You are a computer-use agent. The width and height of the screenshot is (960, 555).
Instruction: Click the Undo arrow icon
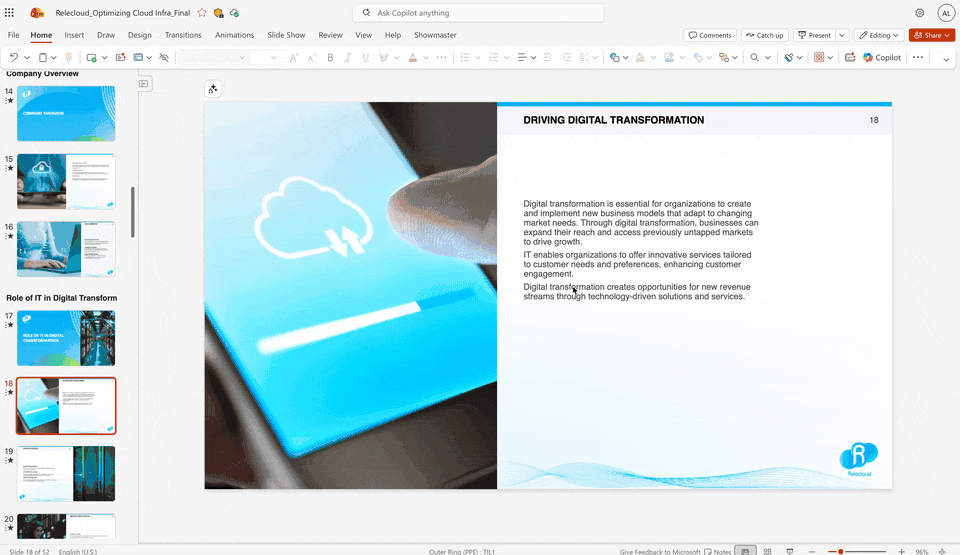tap(13, 57)
